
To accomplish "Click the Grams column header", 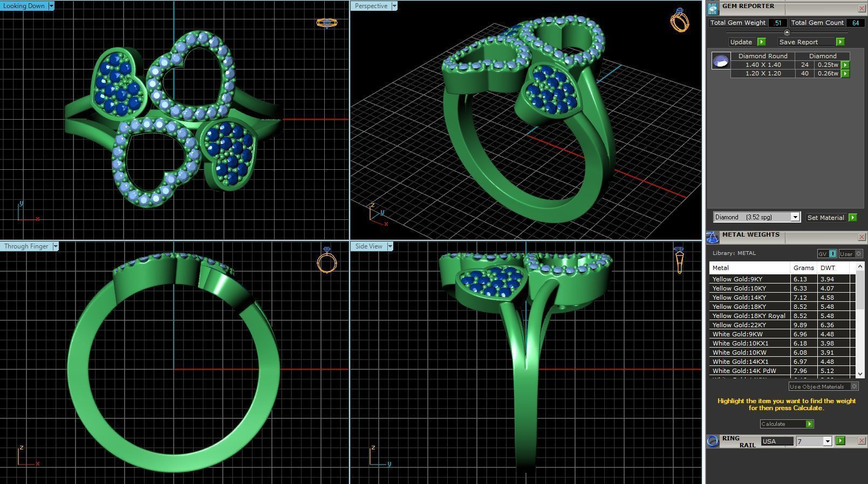I will 804,267.
